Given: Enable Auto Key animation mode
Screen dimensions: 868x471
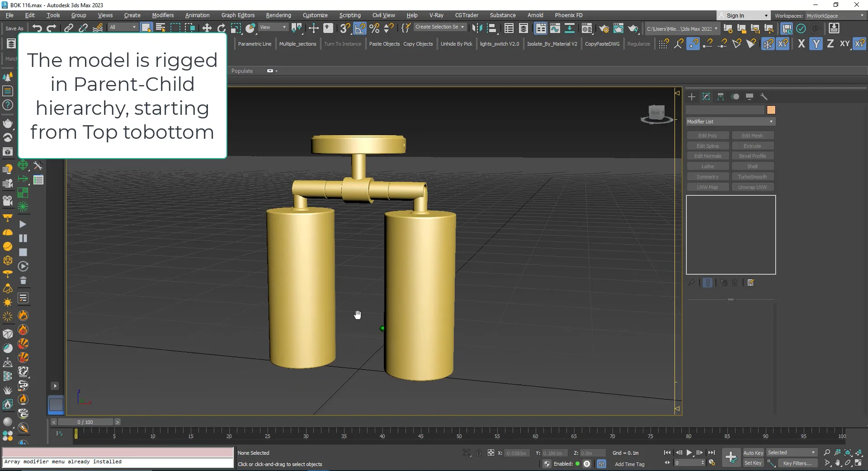Looking at the screenshot, I should pyautogui.click(x=753, y=452).
